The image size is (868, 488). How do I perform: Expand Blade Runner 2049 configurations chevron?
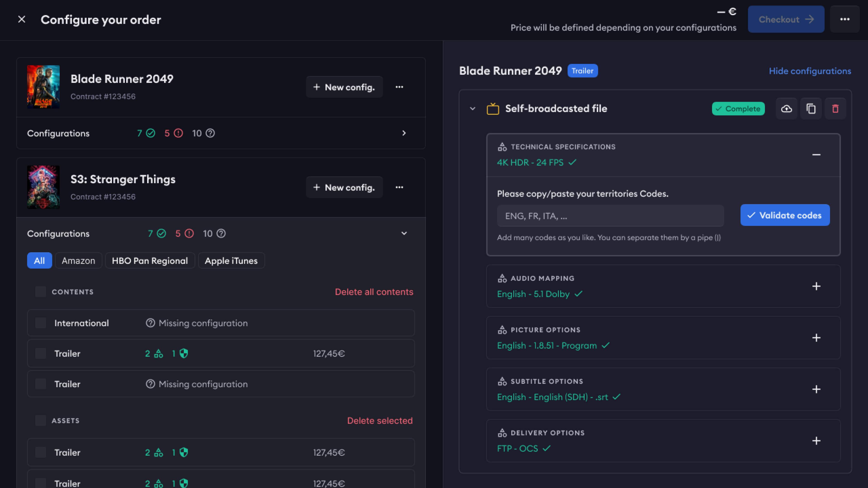point(404,133)
